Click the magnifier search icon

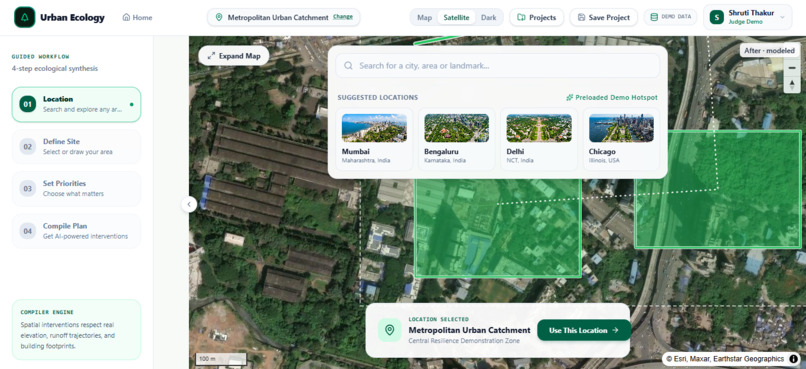pos(349,66)
